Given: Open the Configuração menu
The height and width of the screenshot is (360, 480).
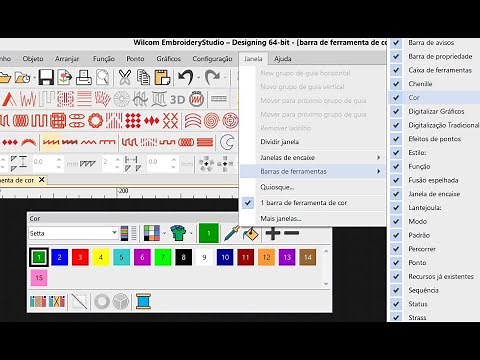Looking at the screenshot, I should pos(212,59).
